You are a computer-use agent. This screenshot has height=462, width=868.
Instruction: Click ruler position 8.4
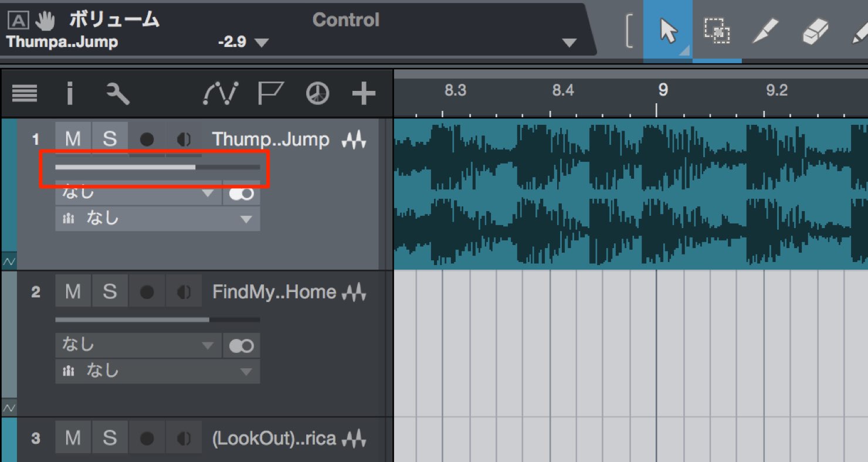tap(562, 90)
